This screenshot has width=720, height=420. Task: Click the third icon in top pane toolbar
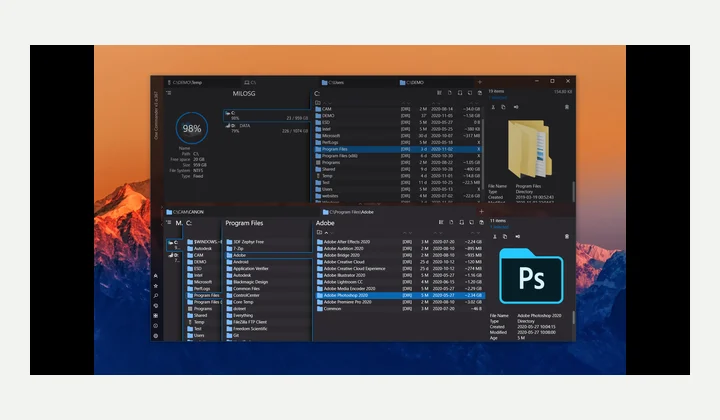coord(460,93)
